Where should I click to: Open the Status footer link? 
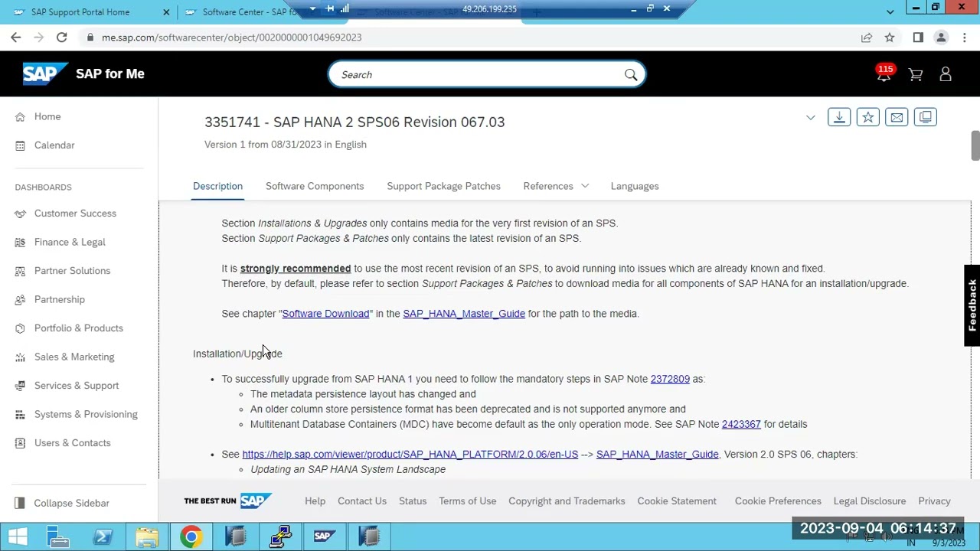(x=413, y=501)
